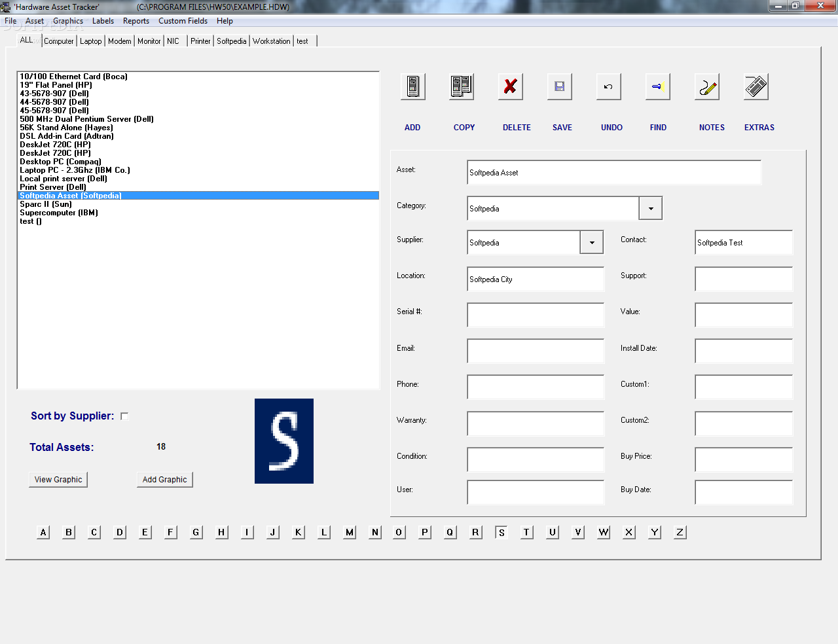Select 'Print Server (Dell)' list row
The height and width of the screenshot is (644, 838).
point(198,187)
